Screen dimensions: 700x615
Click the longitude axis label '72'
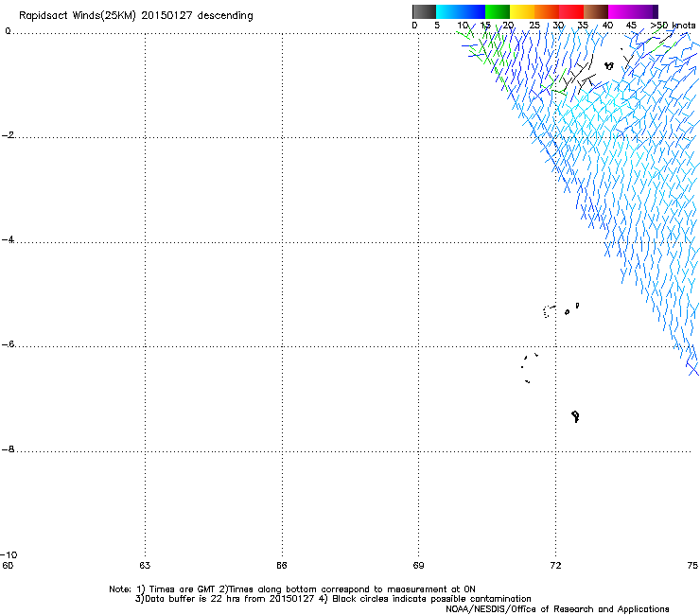point(555,566)
